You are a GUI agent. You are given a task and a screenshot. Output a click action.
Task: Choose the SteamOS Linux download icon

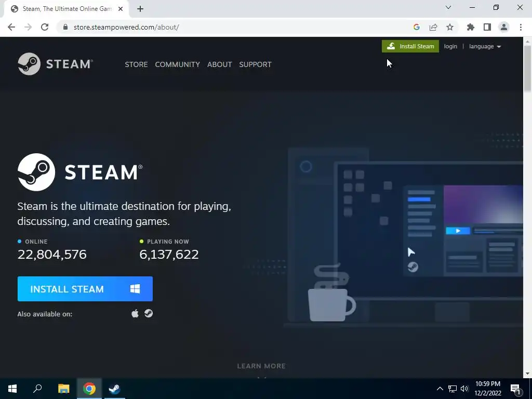coord(149,313)
